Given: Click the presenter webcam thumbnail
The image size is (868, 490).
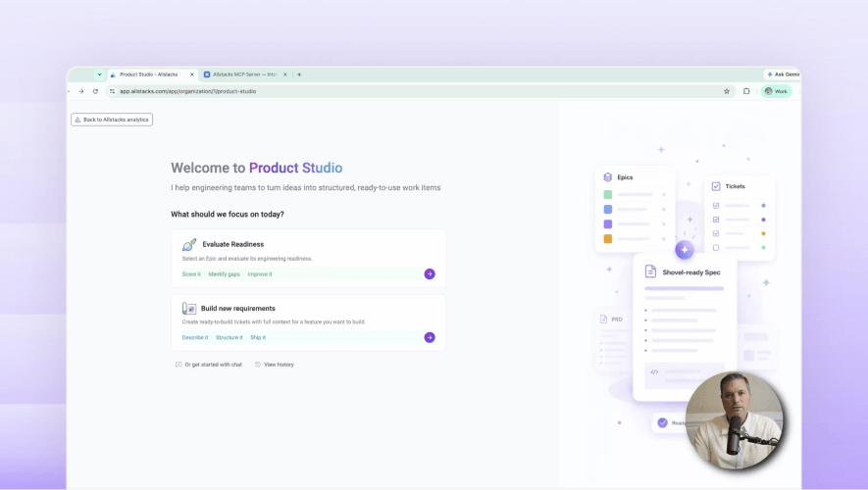Looking at the screenshot, I should point(735,420).
